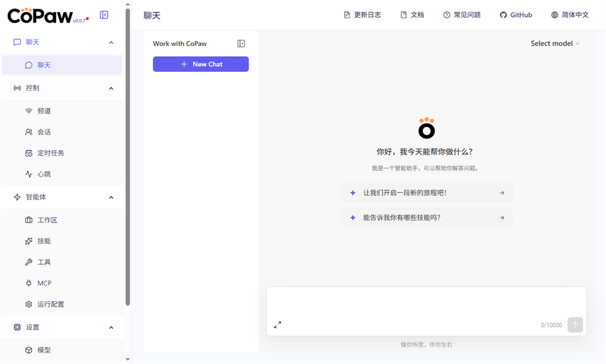606x364 pixels.
Task: Expand the chat input with the arrows icon
Action: click(x=278, y=325)
